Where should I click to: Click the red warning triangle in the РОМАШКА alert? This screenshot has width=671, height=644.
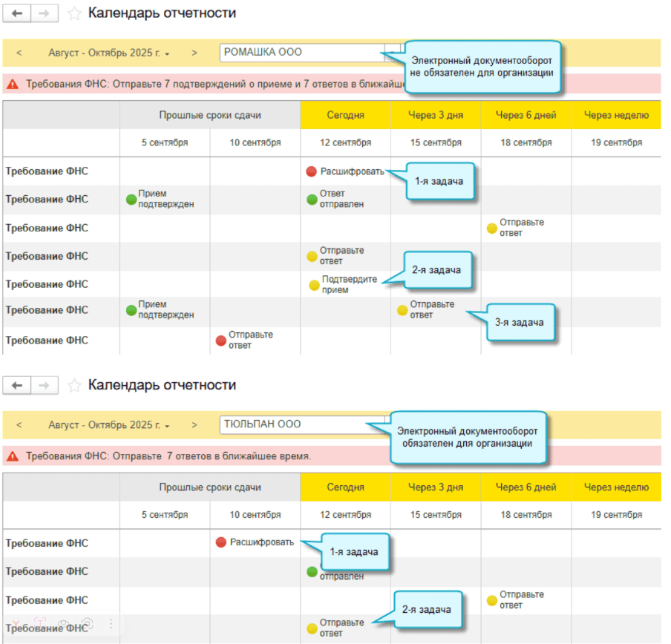(x=13, y=84)
